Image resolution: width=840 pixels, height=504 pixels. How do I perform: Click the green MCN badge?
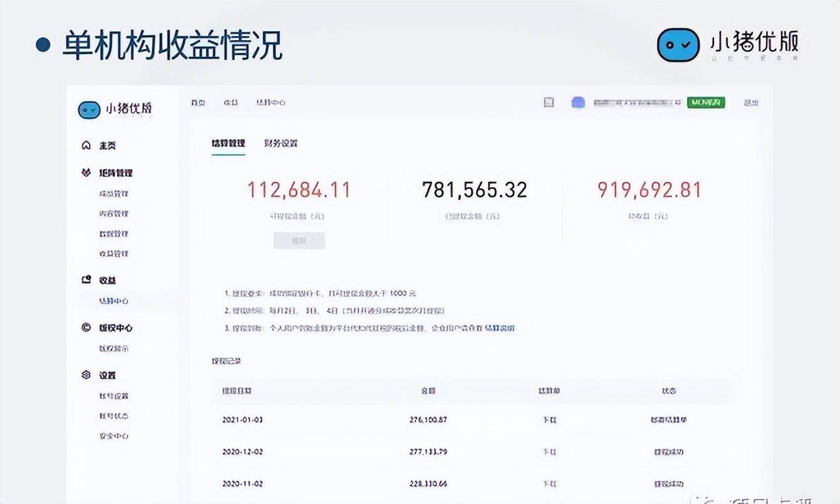pos(706,102)
